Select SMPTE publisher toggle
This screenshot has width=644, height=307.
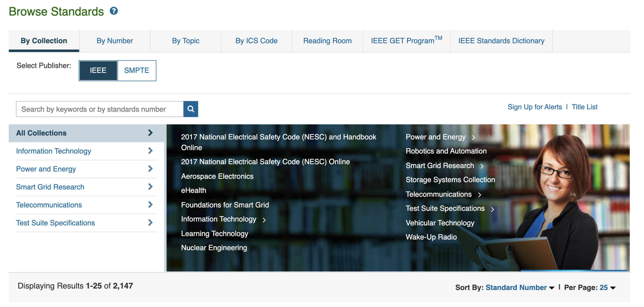[x=137, y=70]
